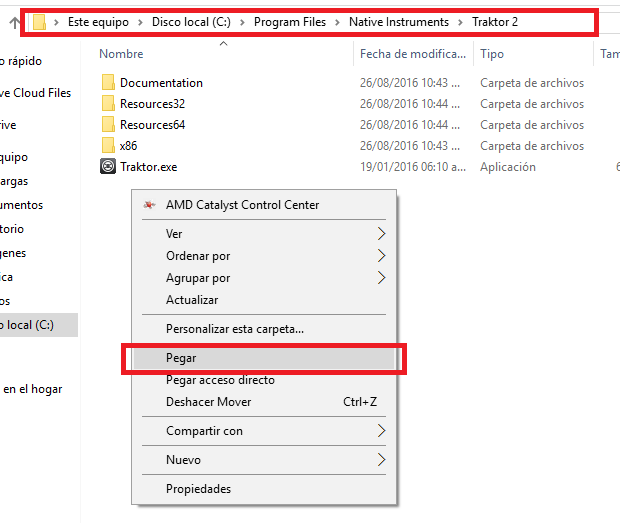The image size is (620, 523).
Task: Open chevron after Program Files breadcrumb
Action: point(337,22)
